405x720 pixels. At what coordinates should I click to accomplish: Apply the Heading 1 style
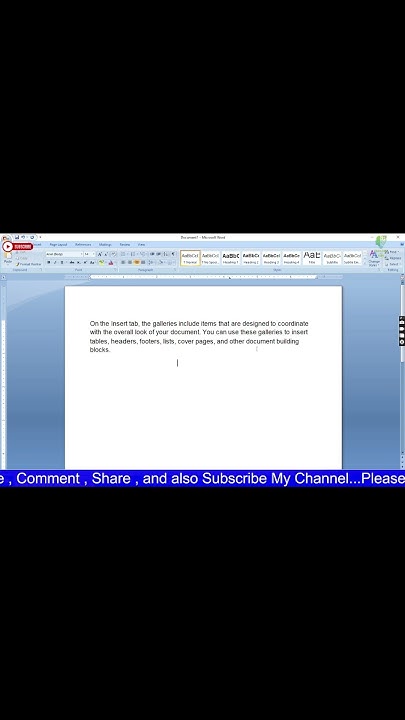pyautogui.click(x=231, y=258)
